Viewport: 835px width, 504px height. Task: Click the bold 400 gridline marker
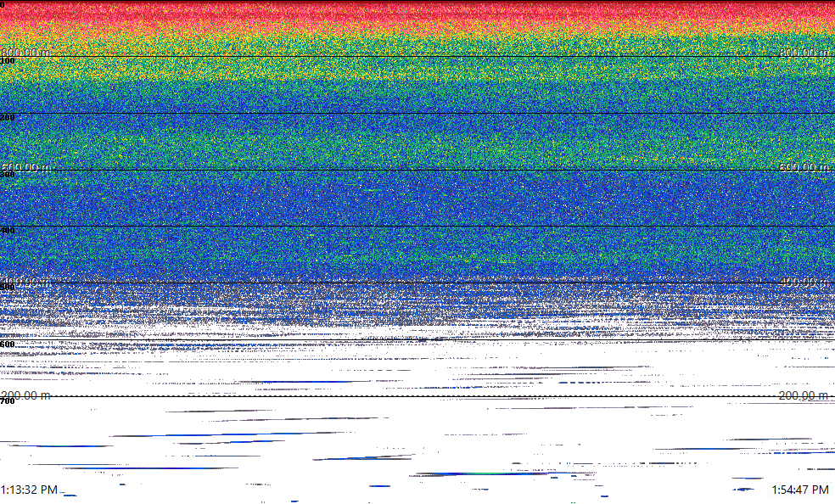[8, 231]
